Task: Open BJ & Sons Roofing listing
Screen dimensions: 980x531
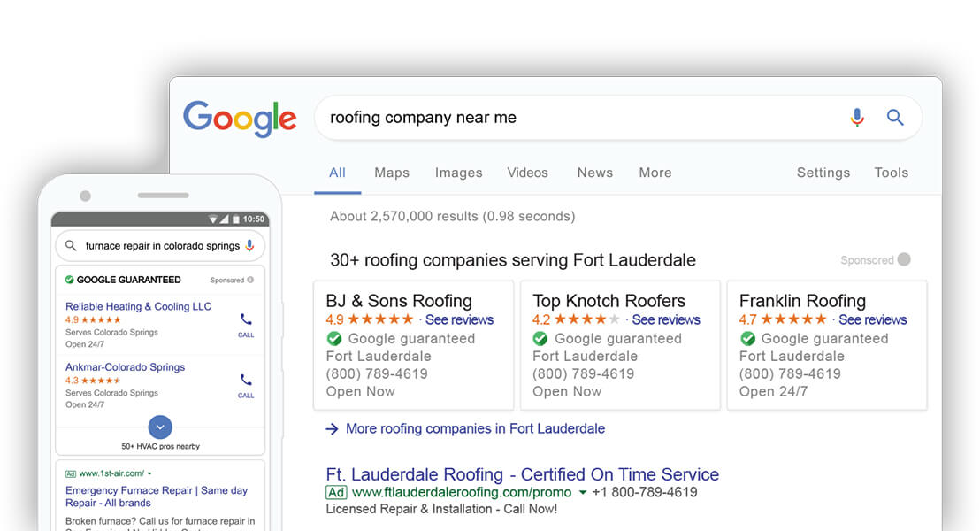Action: pyautogui.click(x=399, y=301)
